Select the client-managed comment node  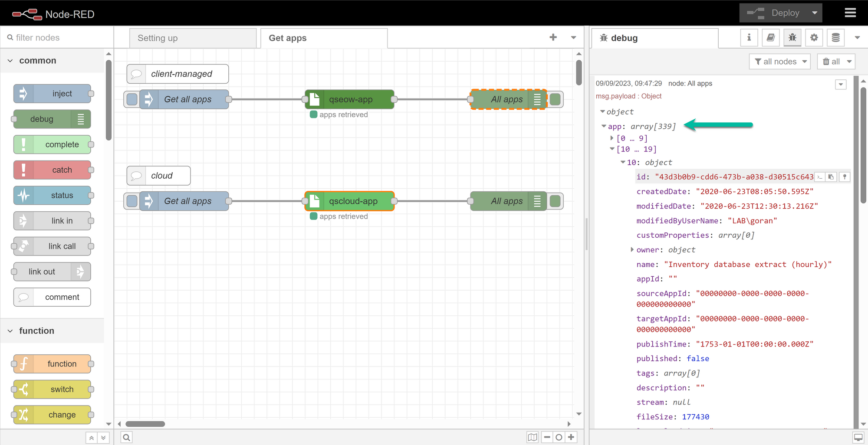178,74
